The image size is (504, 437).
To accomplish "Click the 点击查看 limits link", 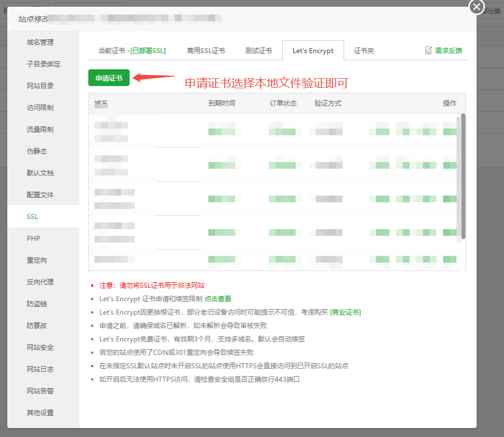I will click(218, 299).
